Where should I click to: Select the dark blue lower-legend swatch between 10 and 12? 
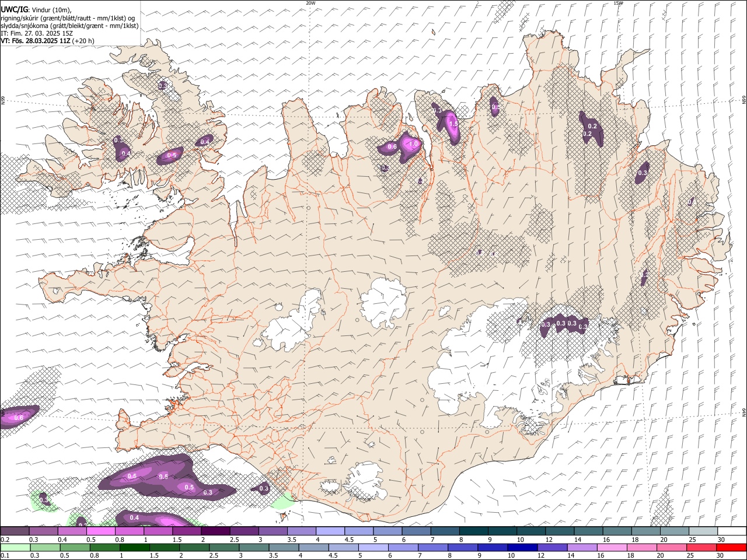tap(521, 547)
